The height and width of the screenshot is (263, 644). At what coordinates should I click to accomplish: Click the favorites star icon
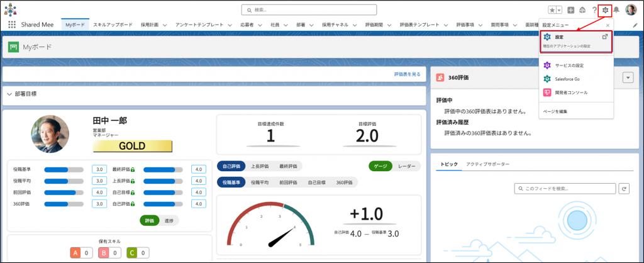point(552,10)
